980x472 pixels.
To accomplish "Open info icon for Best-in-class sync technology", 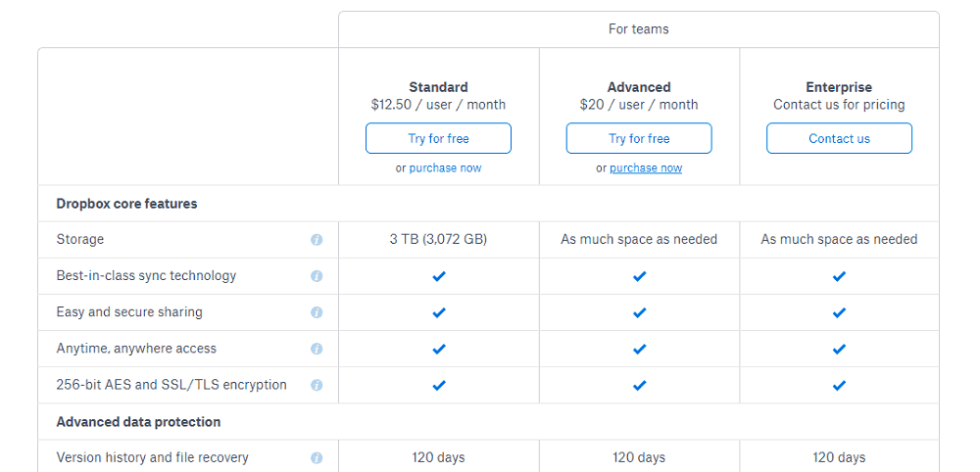I will pyautogui.click(x=317, y=276).
